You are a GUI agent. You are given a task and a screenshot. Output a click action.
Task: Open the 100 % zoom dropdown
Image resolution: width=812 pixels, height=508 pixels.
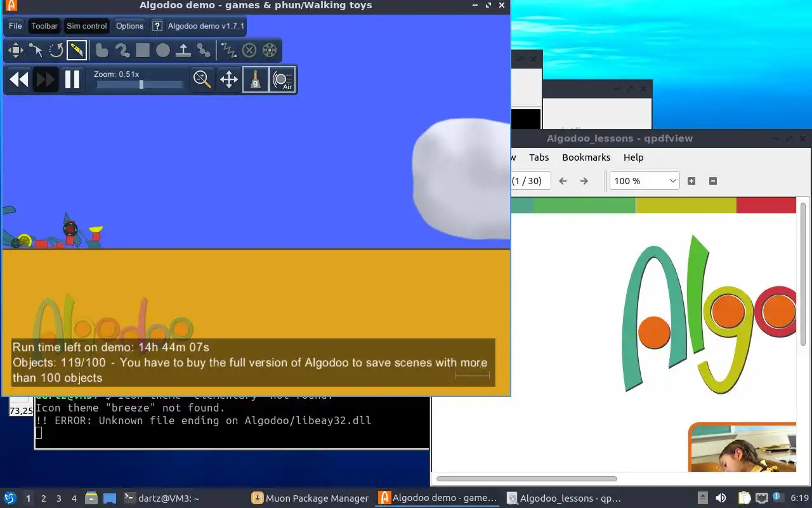(645, 181)
